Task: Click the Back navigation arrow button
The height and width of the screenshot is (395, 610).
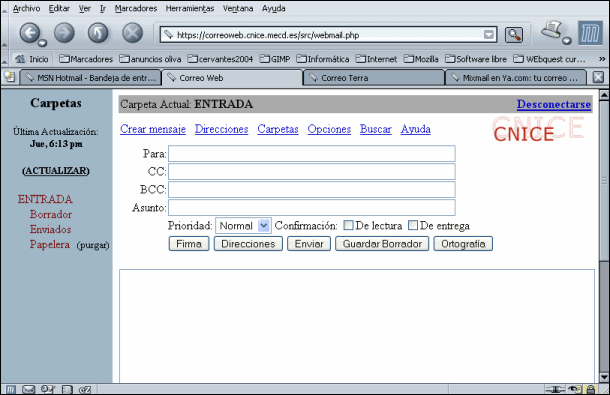Action: (30, 33)
